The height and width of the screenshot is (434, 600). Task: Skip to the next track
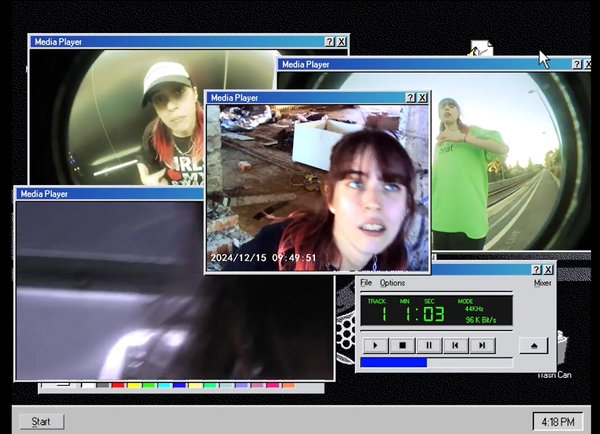pos(482,345)
